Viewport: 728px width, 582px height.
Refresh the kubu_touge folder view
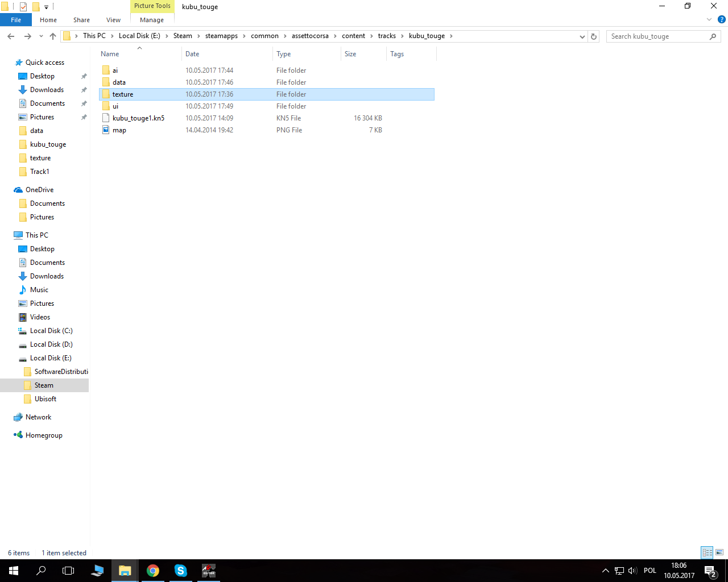coord(594,36)
